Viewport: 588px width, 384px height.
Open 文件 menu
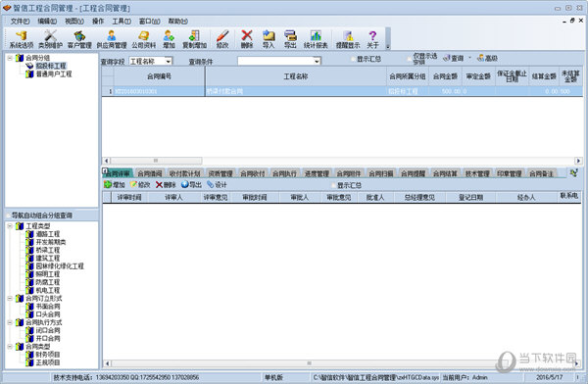[20, 22]
